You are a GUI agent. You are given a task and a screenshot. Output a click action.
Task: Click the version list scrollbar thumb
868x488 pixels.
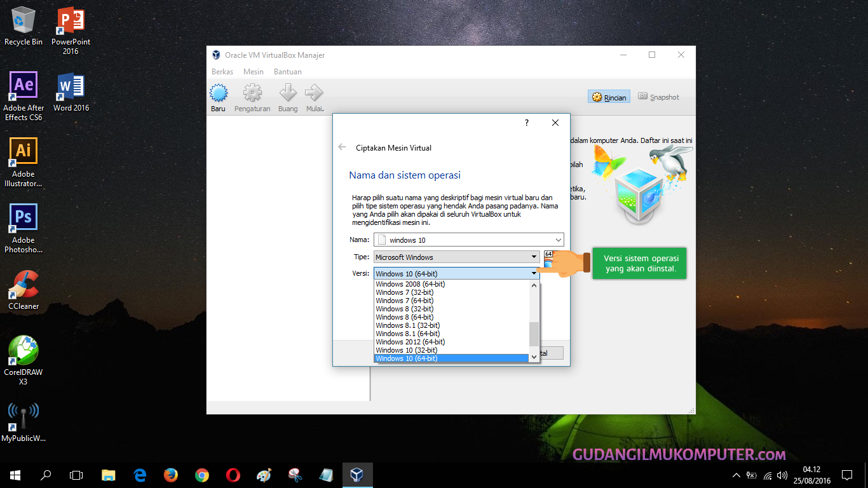(534, 334)
